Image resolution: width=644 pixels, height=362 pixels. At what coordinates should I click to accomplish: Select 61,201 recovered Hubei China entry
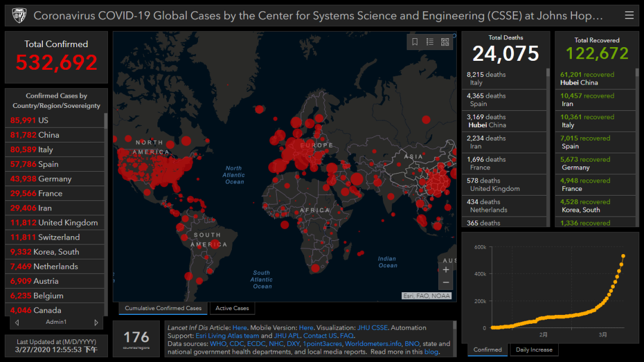click(x=596, y=79)
